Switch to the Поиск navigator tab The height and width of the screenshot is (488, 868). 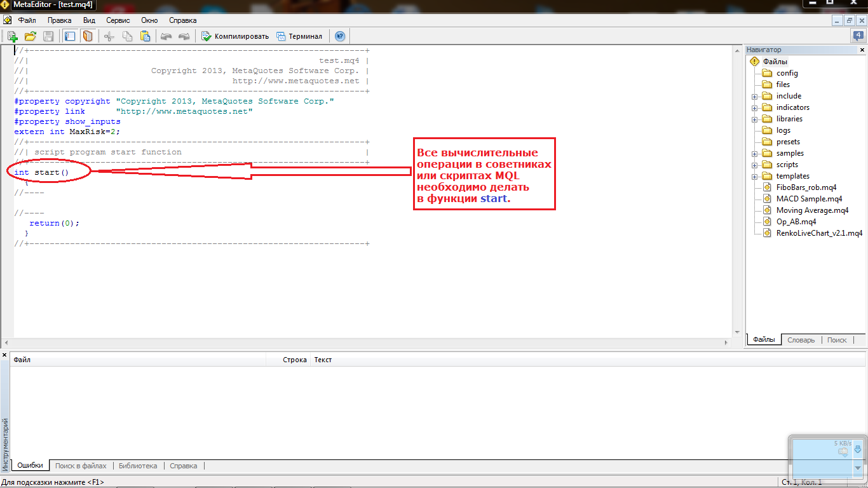[837, 340]
